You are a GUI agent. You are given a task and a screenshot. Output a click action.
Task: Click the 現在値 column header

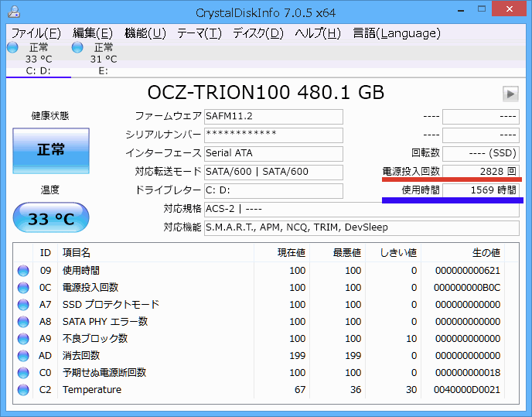281,253
